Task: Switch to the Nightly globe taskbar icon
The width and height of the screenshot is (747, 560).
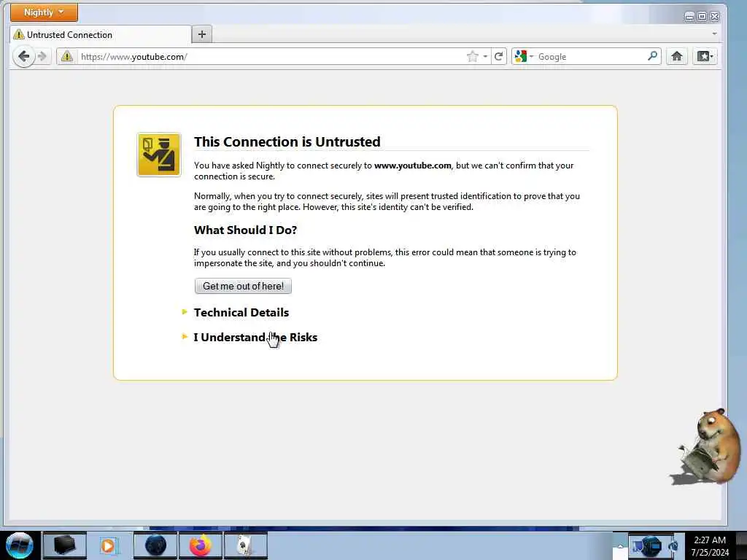Action: coord(155,545)
